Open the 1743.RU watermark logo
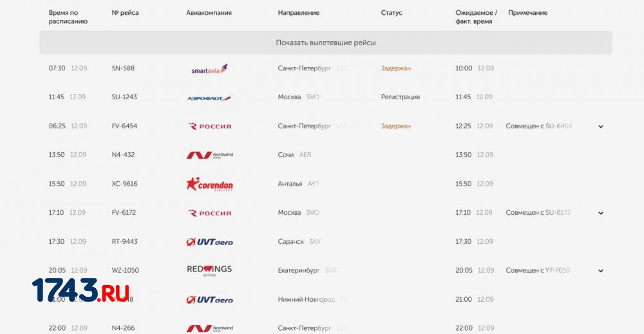 [x=80, y=290]
